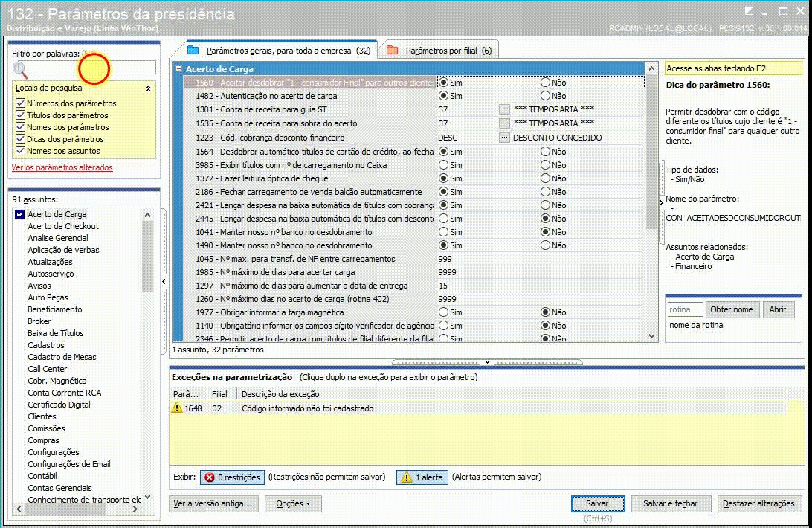Click warning icon on exception row 1648
Screen dimensions: 812x528
point(176,408)
